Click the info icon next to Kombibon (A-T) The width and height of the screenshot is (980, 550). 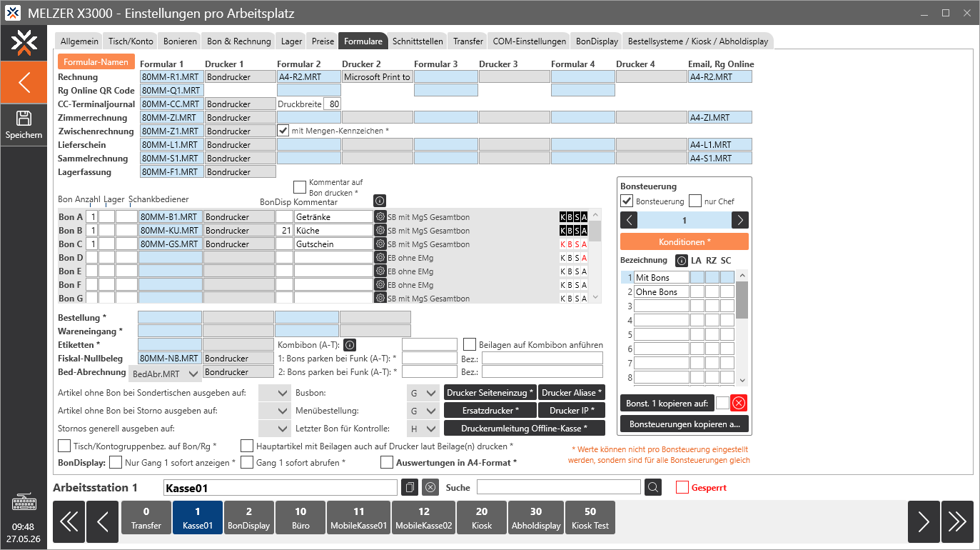(x=350, y=345)
